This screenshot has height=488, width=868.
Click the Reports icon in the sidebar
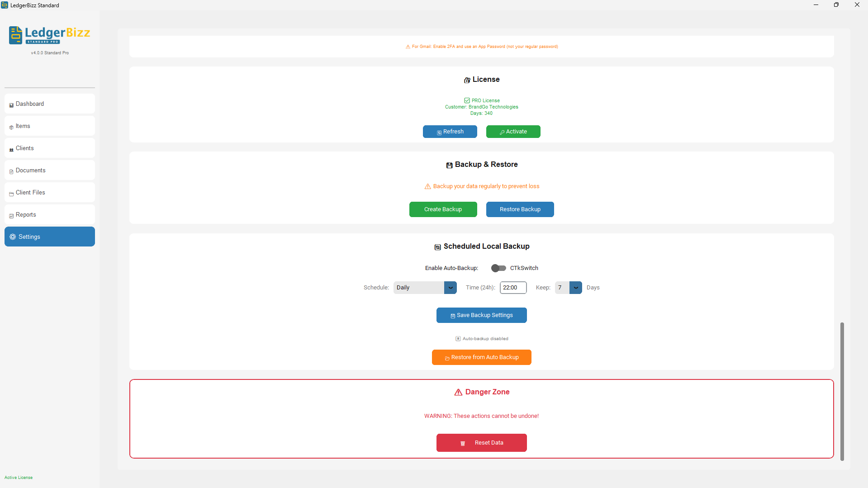point(11,216)
